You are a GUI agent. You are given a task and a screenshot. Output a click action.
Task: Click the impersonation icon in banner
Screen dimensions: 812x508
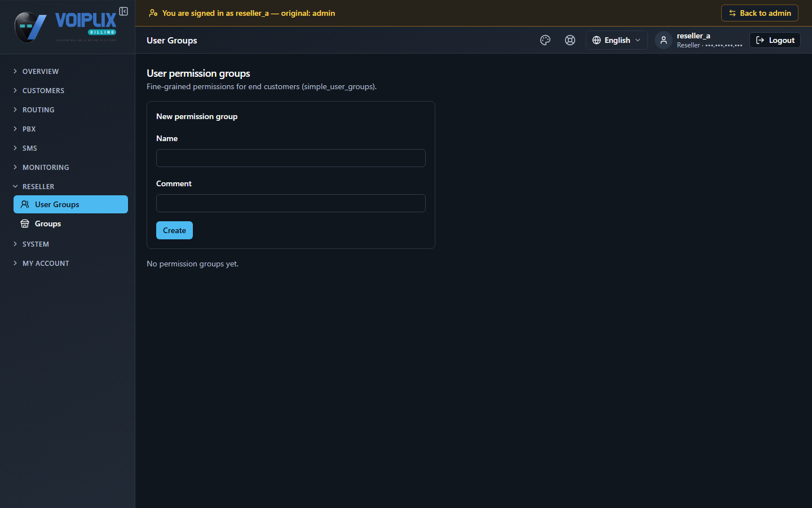[x=153, y=13]
